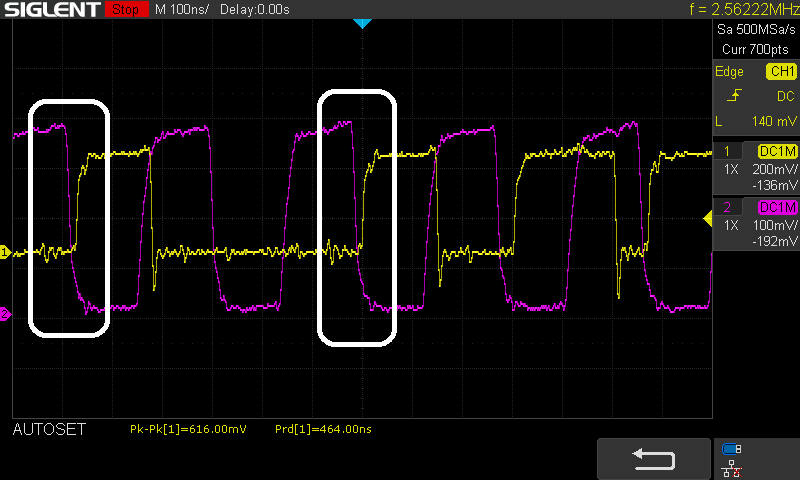Click the network LAN status icon
The width and height of the screenshot is (800, 480).
click(x=732, y=467)
